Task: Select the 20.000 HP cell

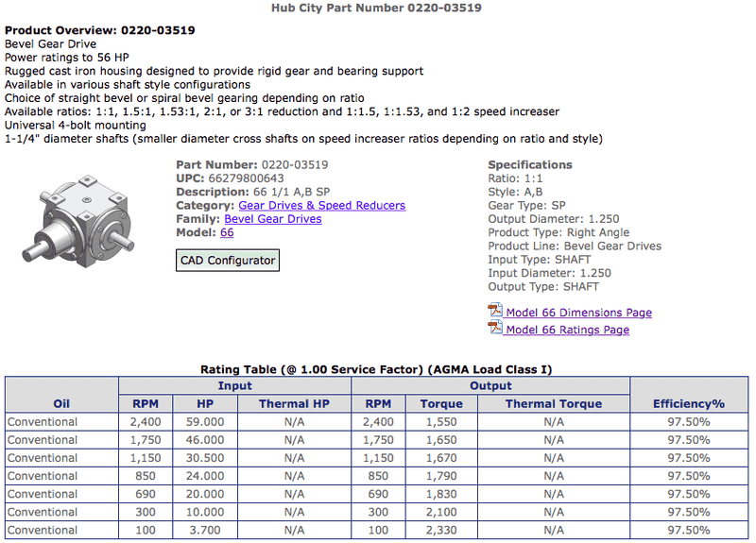Action: (x=205, y=494)
